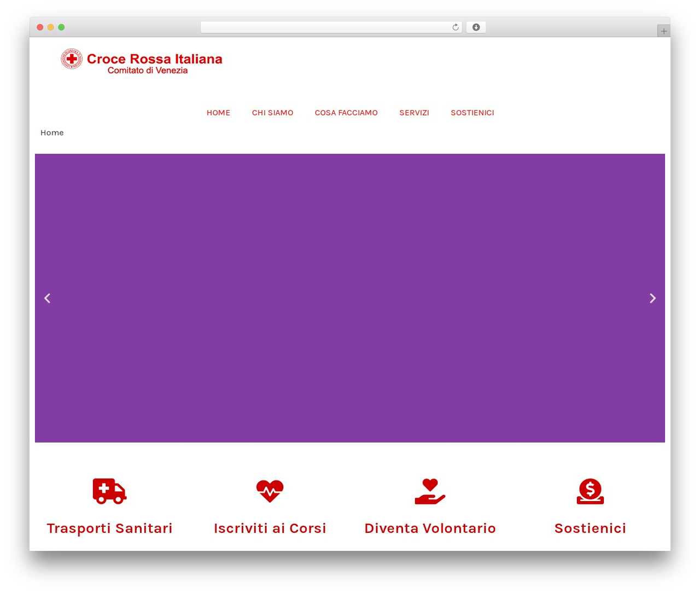Click the dollar coin donation icon
The width and height of the screenshot is (700, 593).
590,491
